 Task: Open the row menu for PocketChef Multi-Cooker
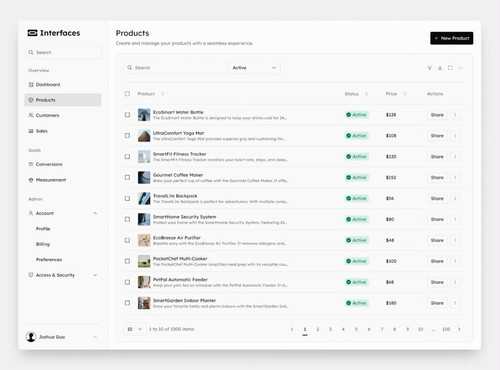pos(455,261)
